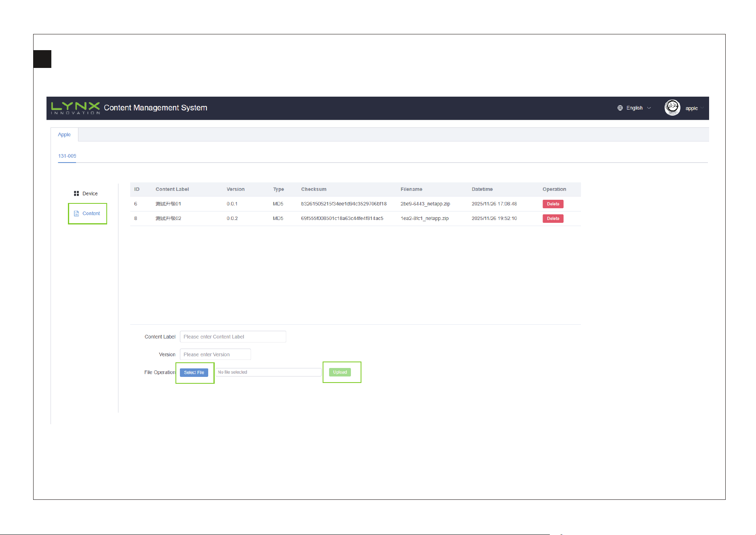Click datetime 2025/11/26 17:08:48
The width and height of the screenshot is (756, 535).
[494, 204]
